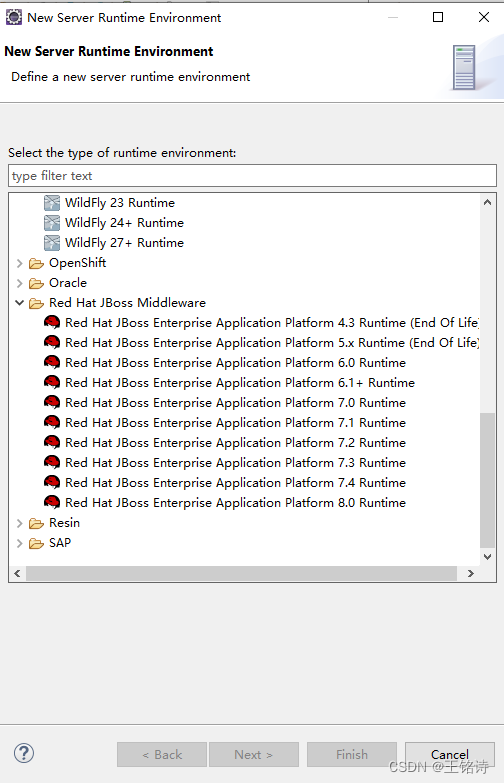Select WildFly 23 Runtime
The width and height of the screenshot is (504, 783).
click(x=120, y=203)
